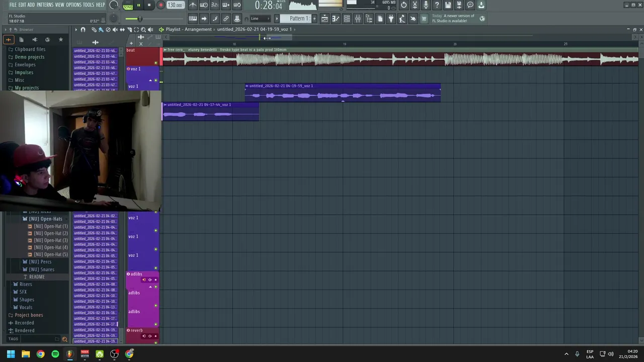This screenshot has height=362, width=644.
Task: Click the render/export audio icon
Action: [459, 5]
